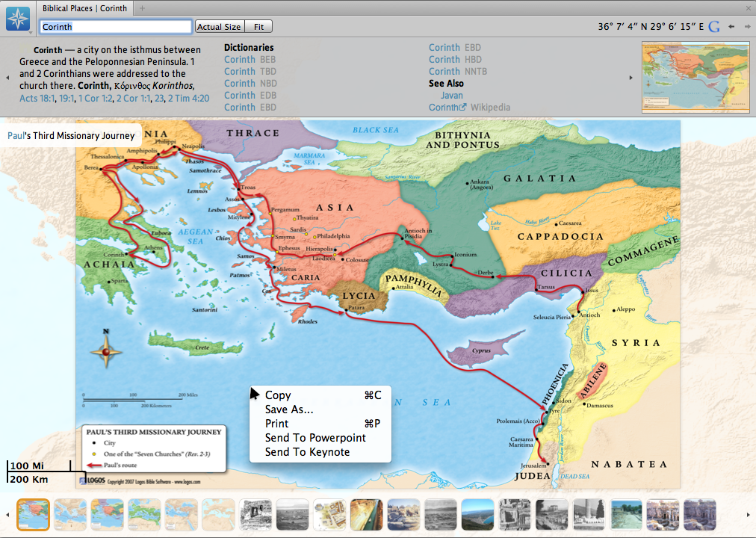Viewport: 756px width, 538px height.
Task: Select the blue coastal bay photo thumbnail
Action: pyautogui.click(x=477, y=515)
